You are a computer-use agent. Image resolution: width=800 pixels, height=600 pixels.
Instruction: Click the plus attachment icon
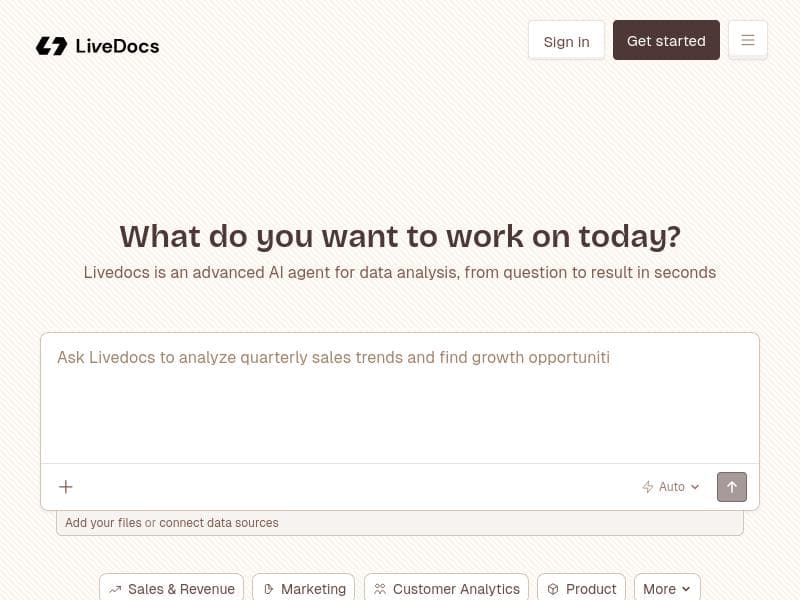[x=66, y=487]
